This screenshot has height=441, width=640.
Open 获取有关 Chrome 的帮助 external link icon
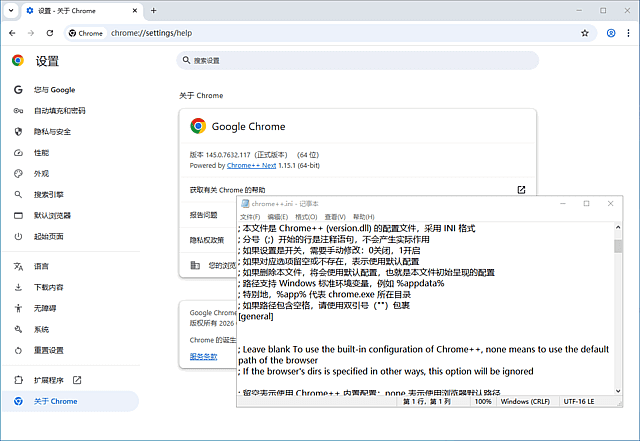521,189
